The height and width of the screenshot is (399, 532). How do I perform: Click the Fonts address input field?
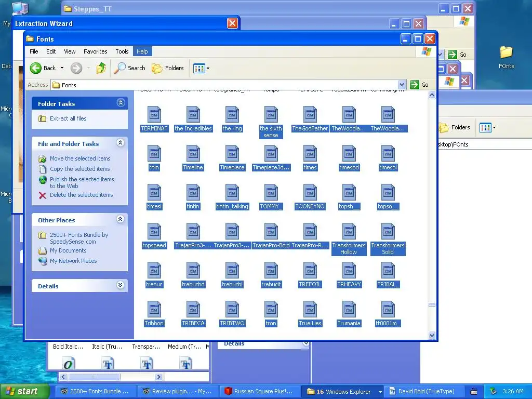(x=225, y=85)
